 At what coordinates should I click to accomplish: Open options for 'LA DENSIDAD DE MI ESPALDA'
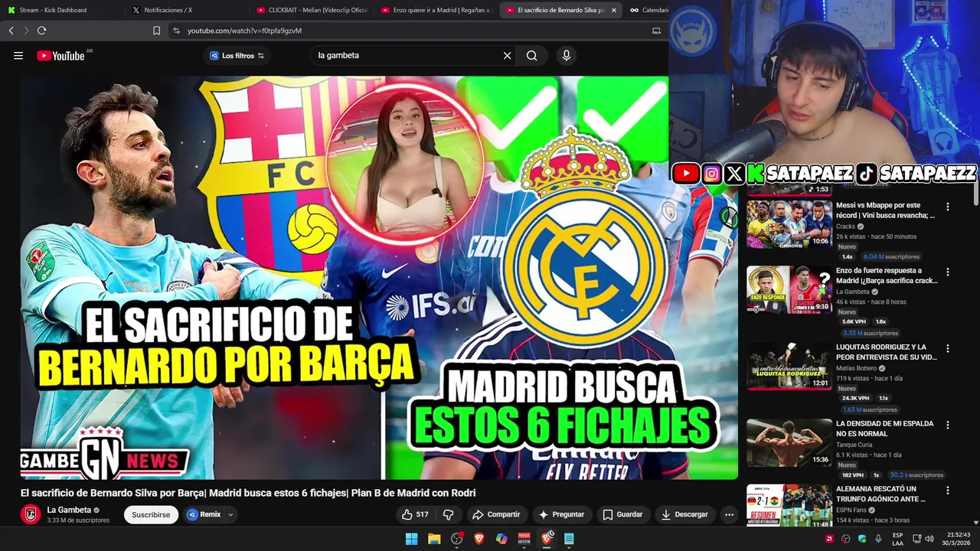948,425
